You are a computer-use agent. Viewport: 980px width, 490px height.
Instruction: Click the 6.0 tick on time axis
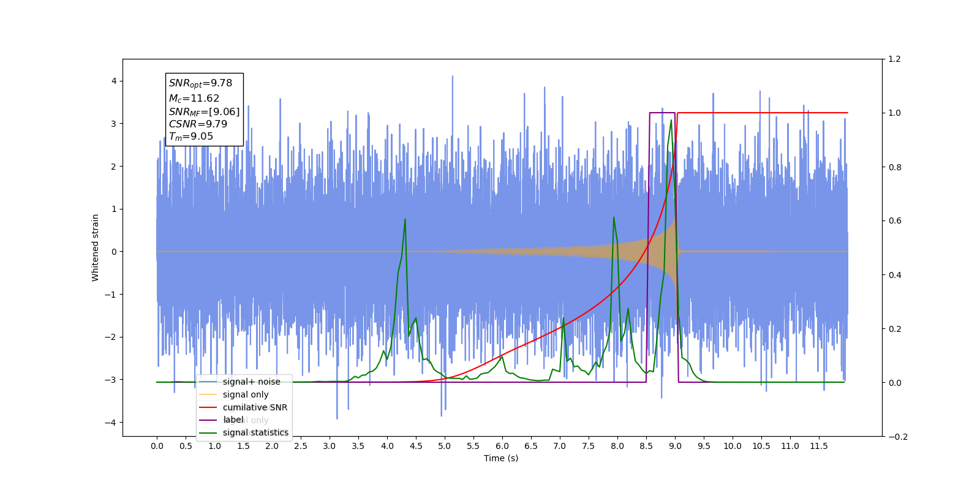pyautogui.click(x=502, y=446)
